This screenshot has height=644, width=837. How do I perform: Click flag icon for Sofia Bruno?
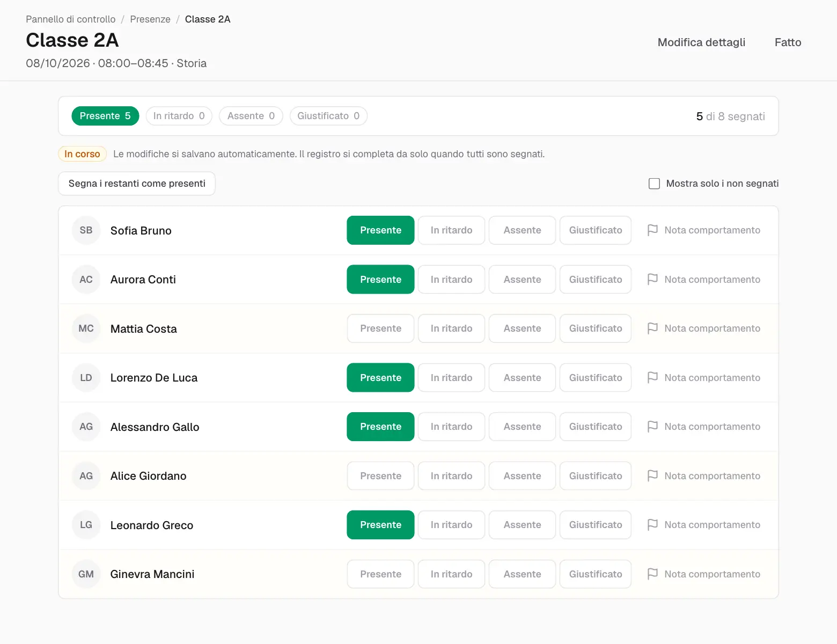click(x=652, y=230)
